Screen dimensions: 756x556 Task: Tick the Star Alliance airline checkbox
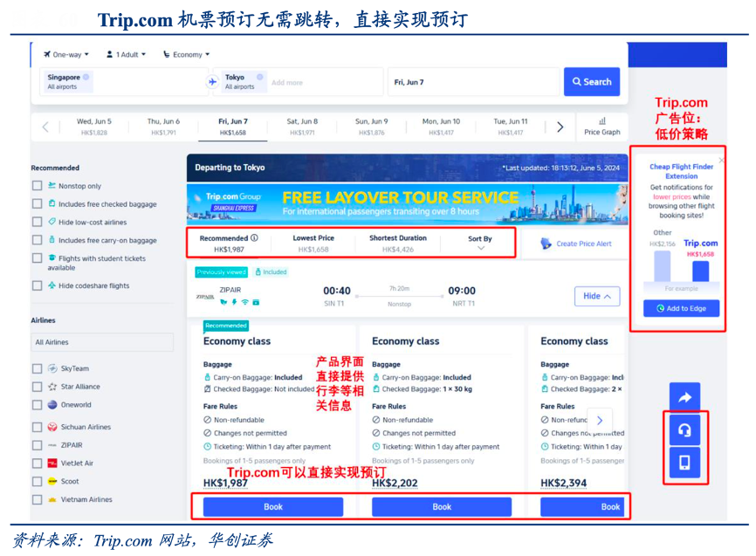click(37, 387)
